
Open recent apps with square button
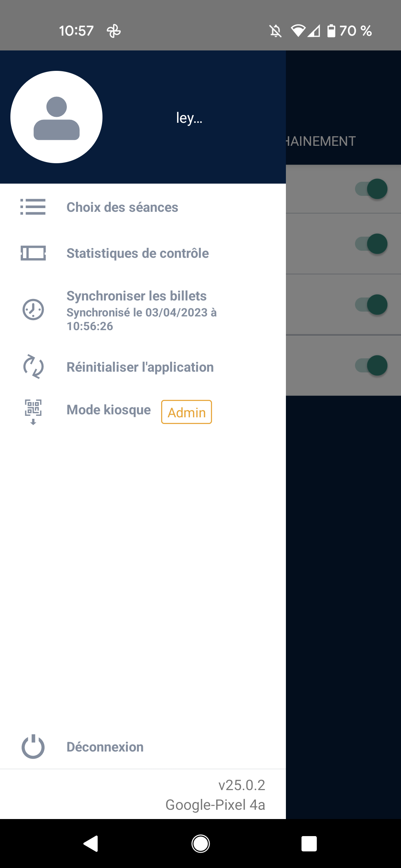coord(309,844)
